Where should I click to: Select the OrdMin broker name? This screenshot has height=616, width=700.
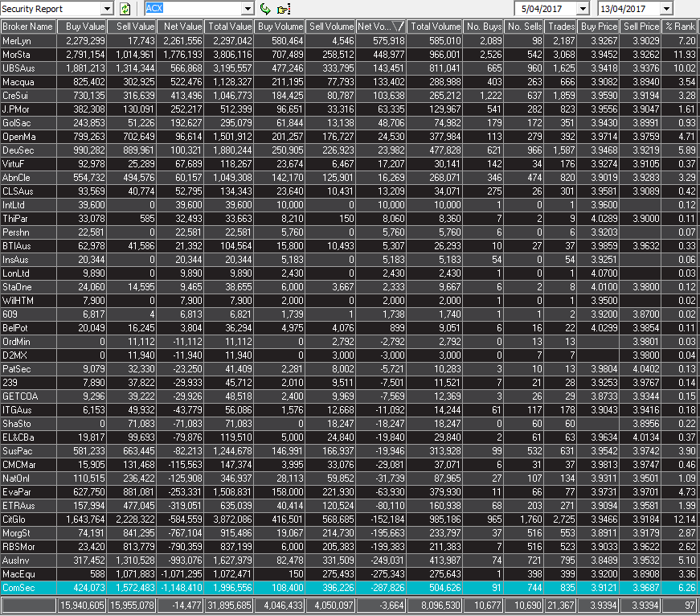(x=17, y=342)
